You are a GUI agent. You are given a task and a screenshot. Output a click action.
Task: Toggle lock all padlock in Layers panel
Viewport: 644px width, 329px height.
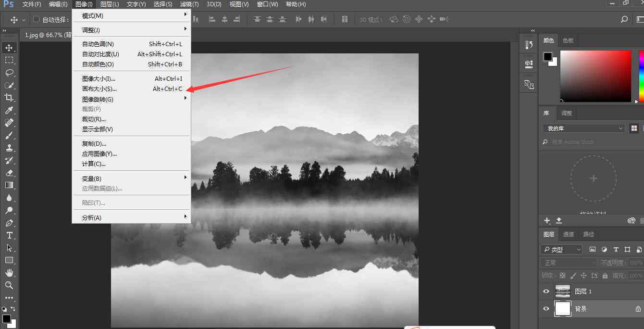coord(605,276)
